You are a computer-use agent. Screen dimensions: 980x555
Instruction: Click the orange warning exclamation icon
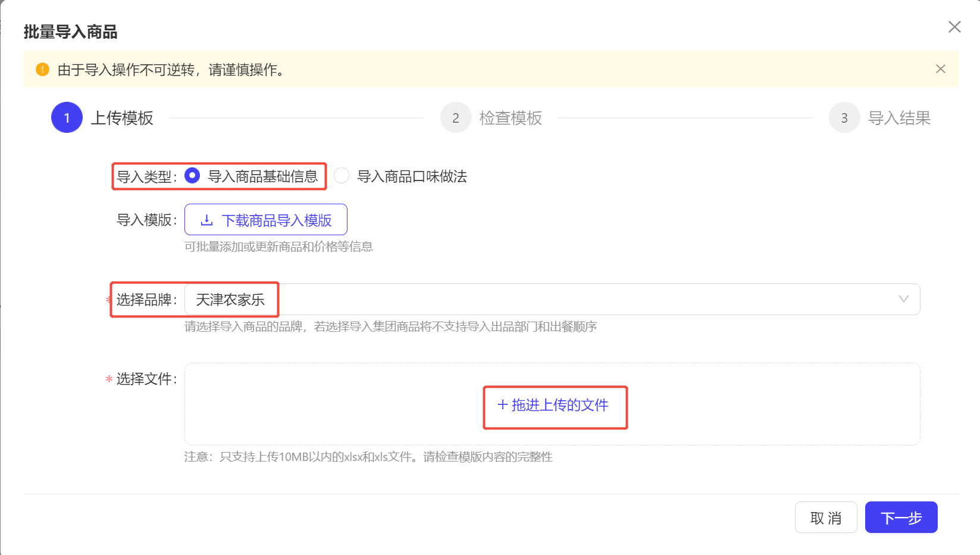(x=42, y=70)
